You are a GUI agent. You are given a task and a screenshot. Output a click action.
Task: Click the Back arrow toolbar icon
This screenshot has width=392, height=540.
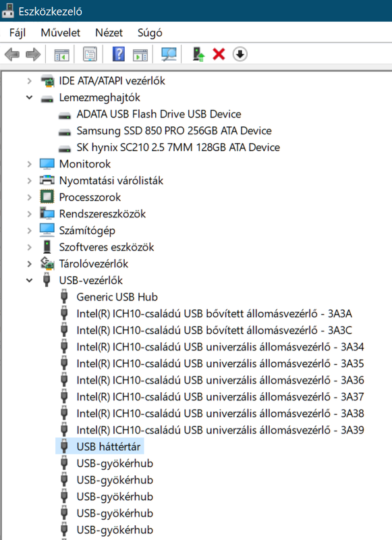tap(12, 55)
